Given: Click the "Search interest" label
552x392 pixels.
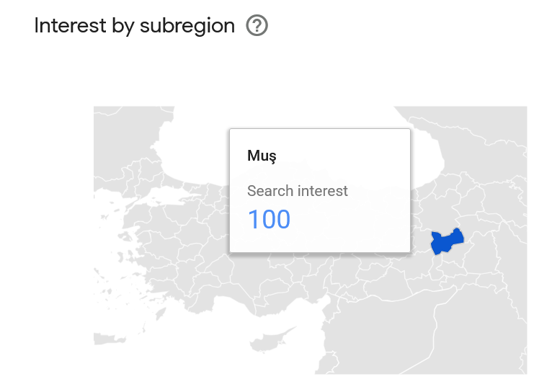Looking at the screenshot, I should pyautogui.click(x=297, y=191).
